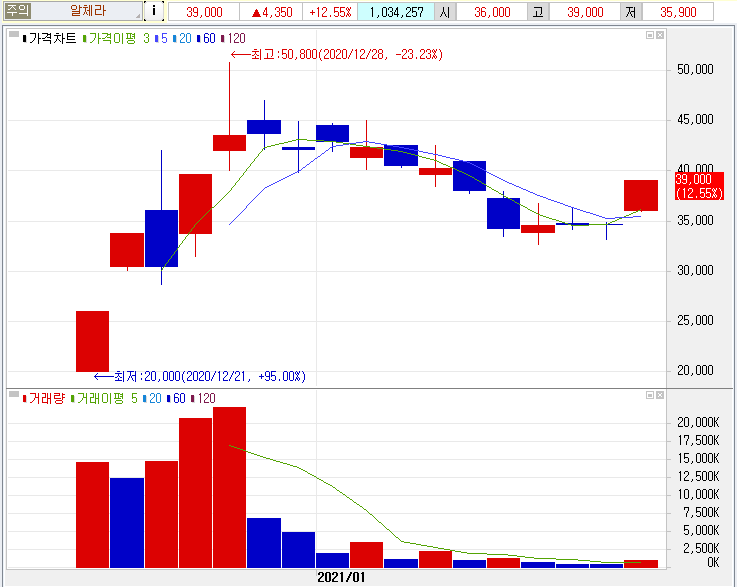Image resolution: width=737 pixels, height=587 pixels.
Task: Toggle the 60-day price moving average legend
Action: 206,39
